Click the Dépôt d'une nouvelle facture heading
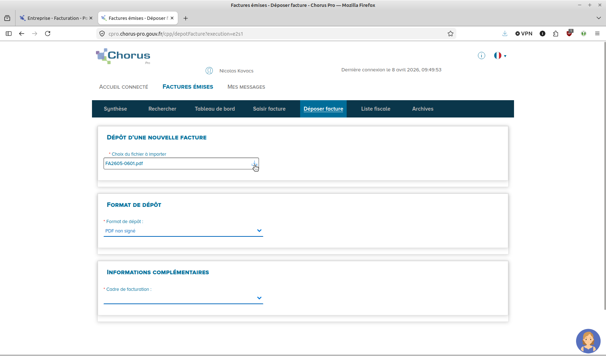The width and height of the screenshot is (606, 364). [x=157, y=138]
